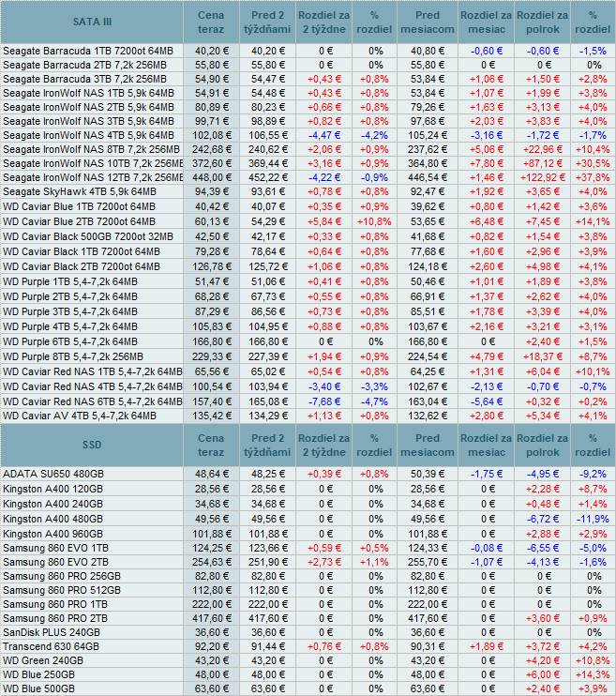616x696 pixels.
Task: Select Samsung 860 EVO 1TB name
Action: (55, 548)
